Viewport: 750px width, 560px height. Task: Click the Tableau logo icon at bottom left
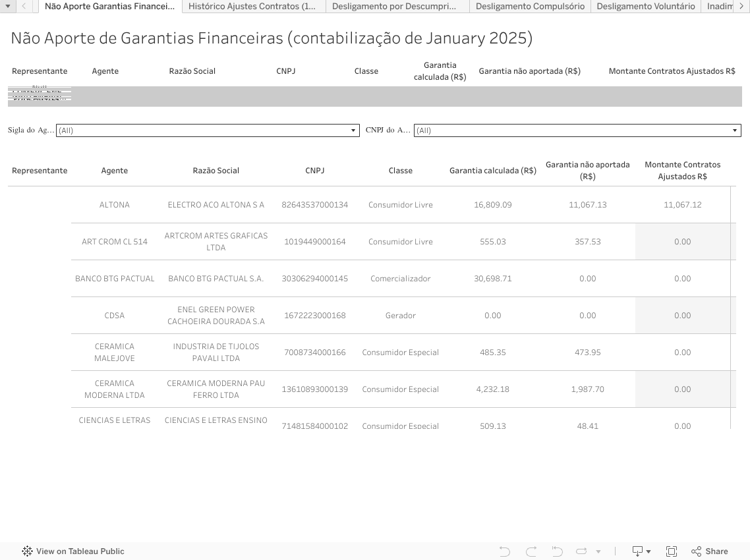tap(27, 551)
